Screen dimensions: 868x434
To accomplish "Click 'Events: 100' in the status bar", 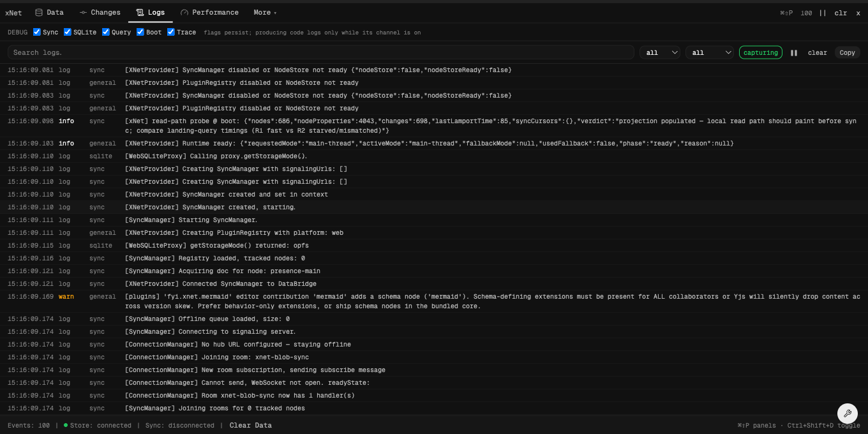I will (x=29, y=425).
